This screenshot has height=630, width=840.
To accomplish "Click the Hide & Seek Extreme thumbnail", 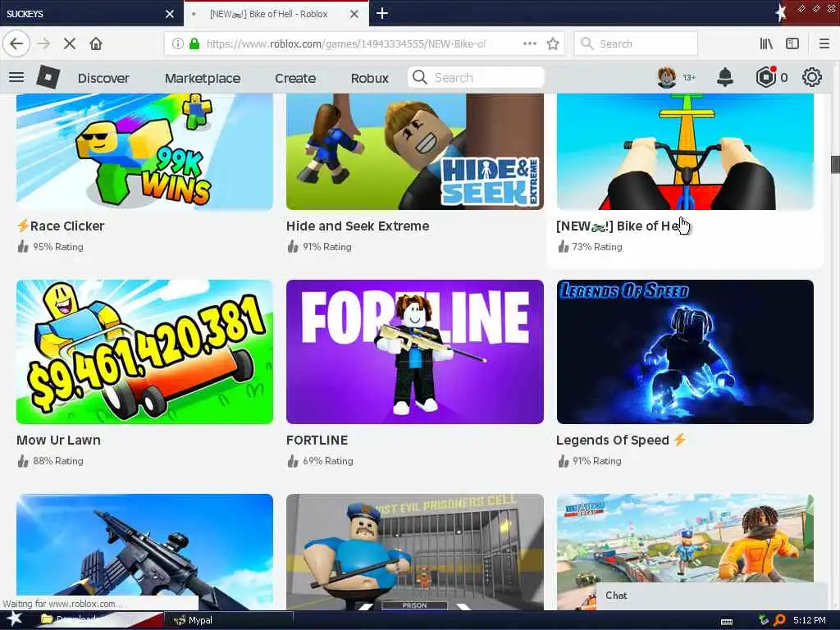I will tap(414, 152).
